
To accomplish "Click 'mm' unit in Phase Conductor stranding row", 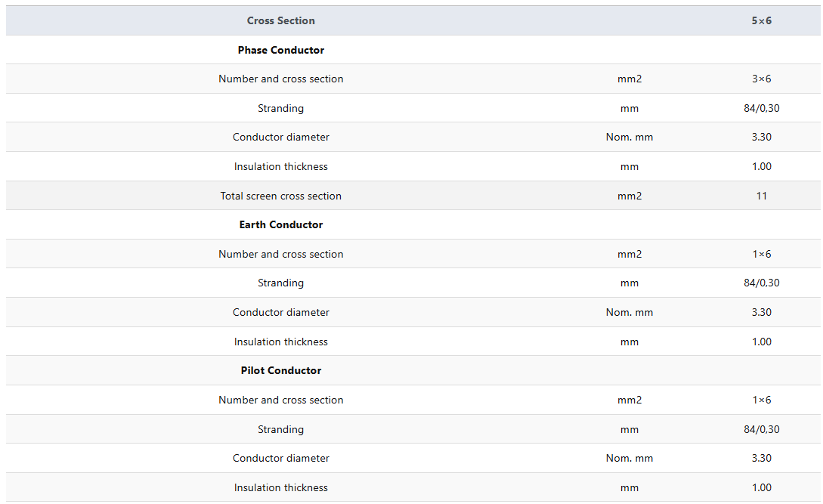I will (630, 109).
